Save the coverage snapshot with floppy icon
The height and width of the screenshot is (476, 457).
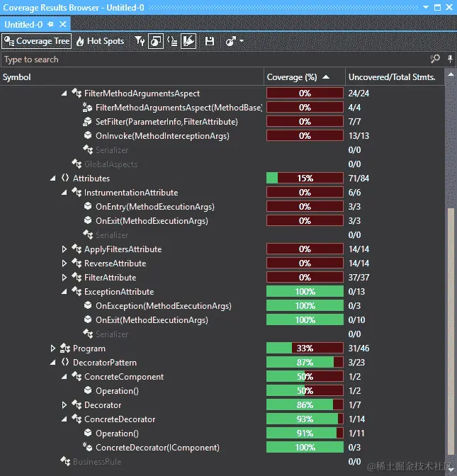pos(210,41)
